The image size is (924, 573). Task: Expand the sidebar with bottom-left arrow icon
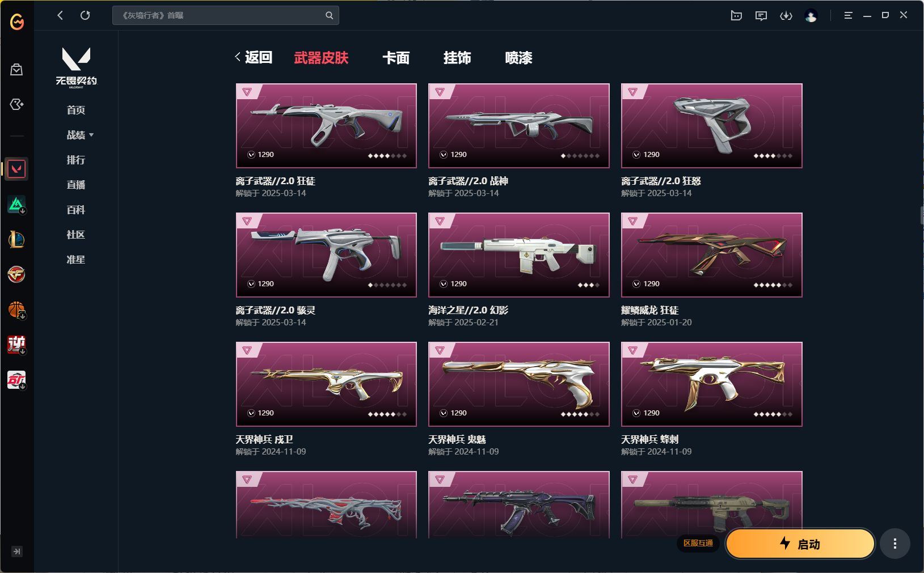click(x=17, y=551)
